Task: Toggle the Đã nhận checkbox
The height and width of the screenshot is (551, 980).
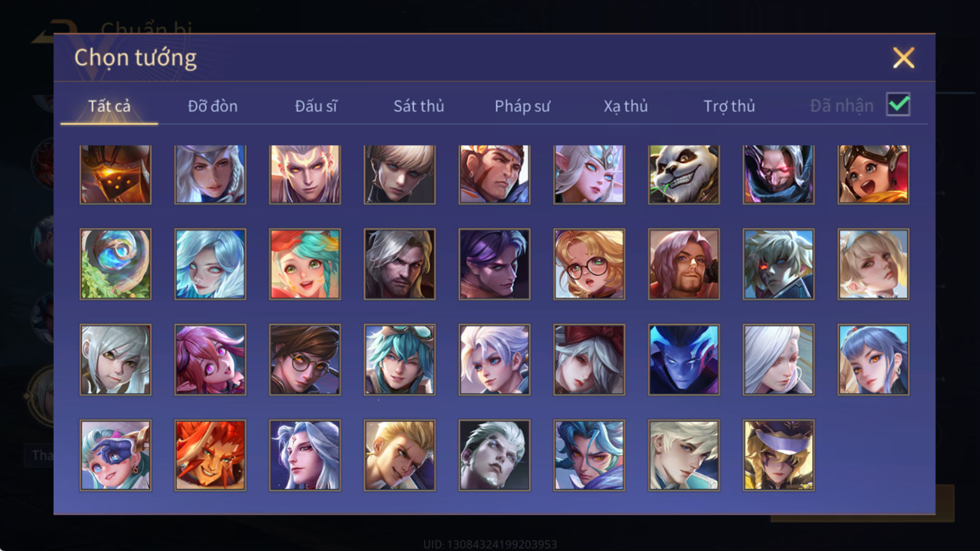Action: click(898, 105)
